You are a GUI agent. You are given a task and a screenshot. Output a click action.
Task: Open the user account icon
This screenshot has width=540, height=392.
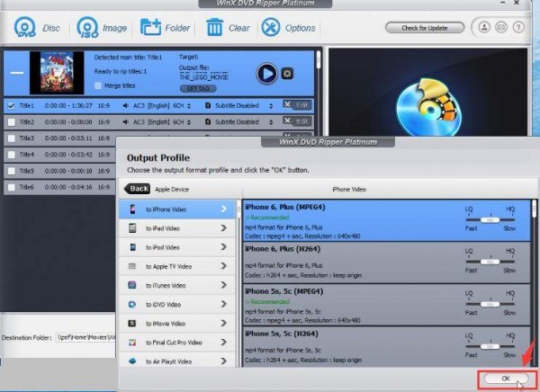tap(484, 27)
